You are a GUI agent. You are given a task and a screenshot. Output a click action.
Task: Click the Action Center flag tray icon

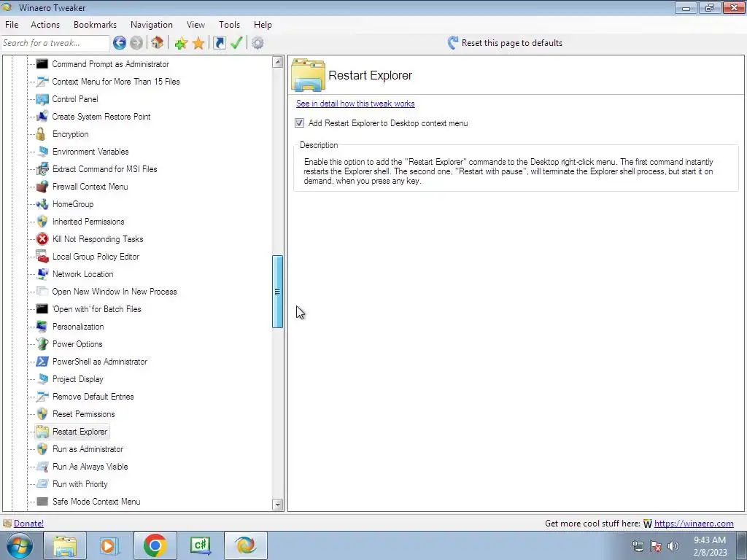click(656, 546)
